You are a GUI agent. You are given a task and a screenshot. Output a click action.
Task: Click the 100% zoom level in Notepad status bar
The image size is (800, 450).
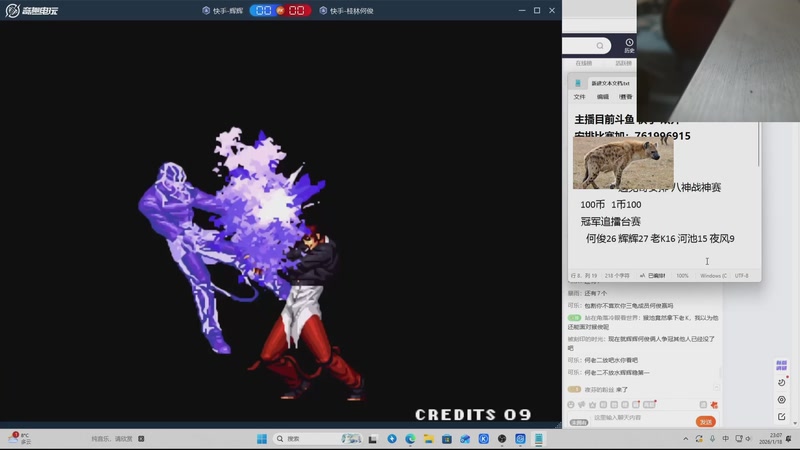(x=682, y=276)
